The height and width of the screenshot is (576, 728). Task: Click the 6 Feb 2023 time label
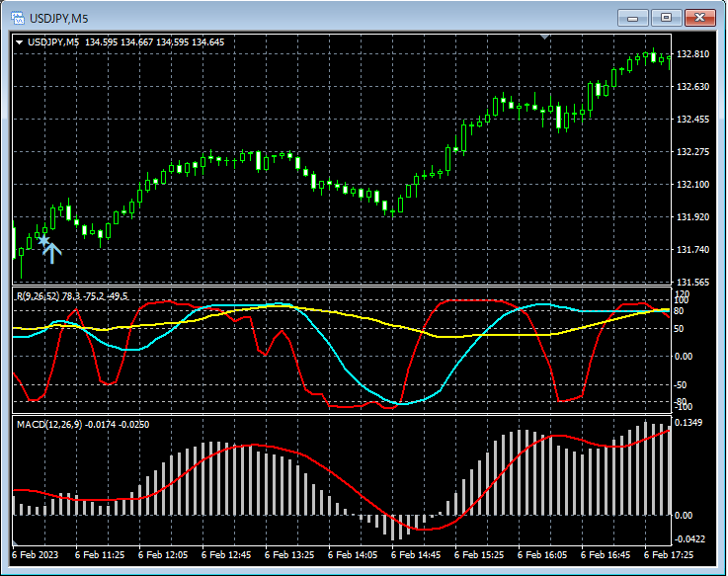point(36,554)
